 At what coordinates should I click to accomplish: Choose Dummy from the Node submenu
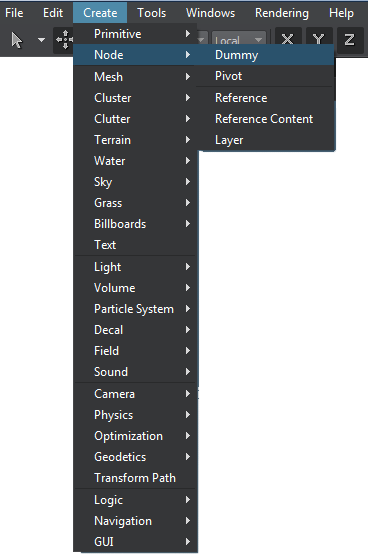265,55
